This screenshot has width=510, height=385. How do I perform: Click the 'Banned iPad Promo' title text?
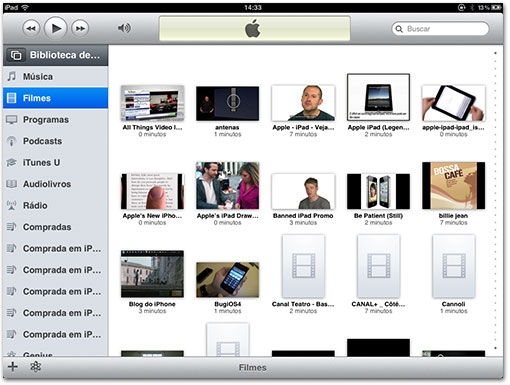tap(303, 216)
